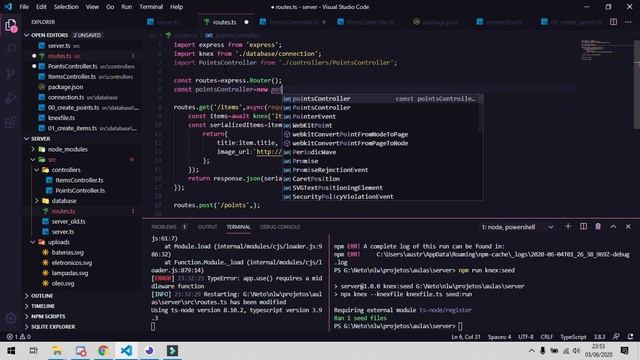
Task: Open Run and Debug view icon
Action: (11, 98)
